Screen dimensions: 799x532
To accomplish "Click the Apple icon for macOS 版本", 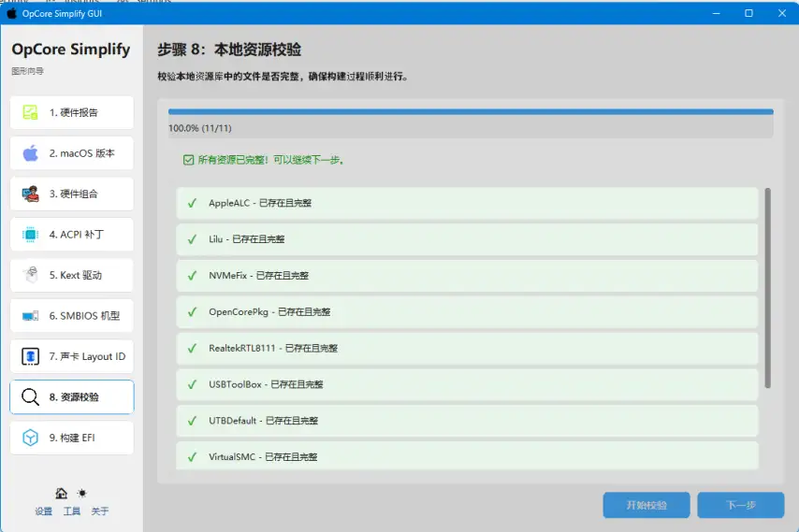I will pos(30,153).
